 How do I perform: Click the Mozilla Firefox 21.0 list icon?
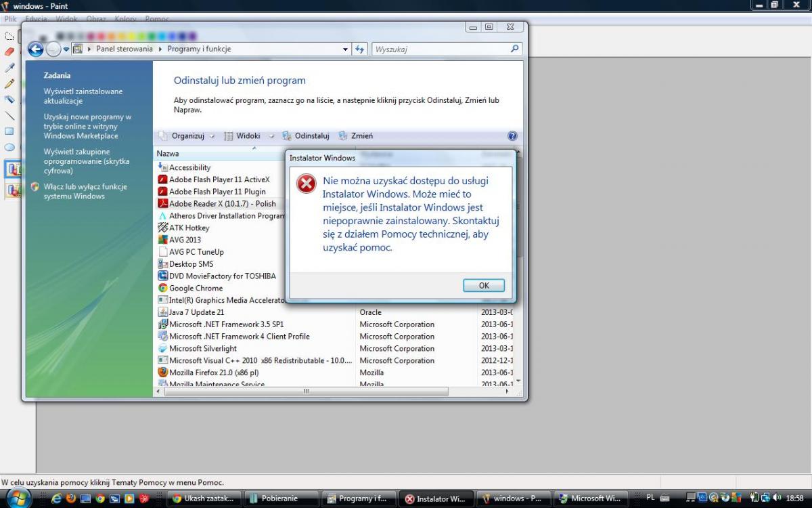(162, 373)
